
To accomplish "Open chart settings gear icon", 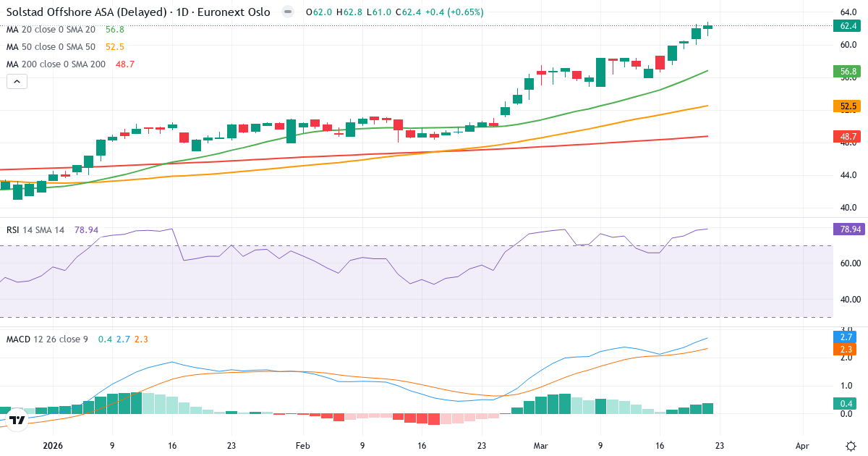I will pos(851,446).
